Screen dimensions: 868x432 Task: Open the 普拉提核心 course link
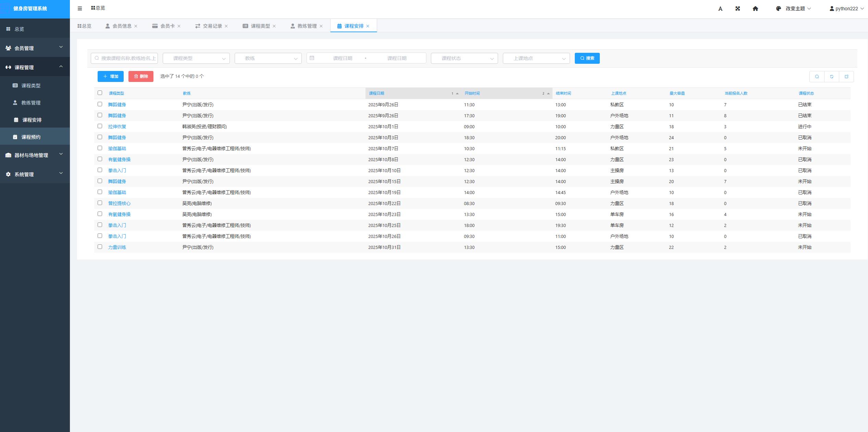coord(119,203)
